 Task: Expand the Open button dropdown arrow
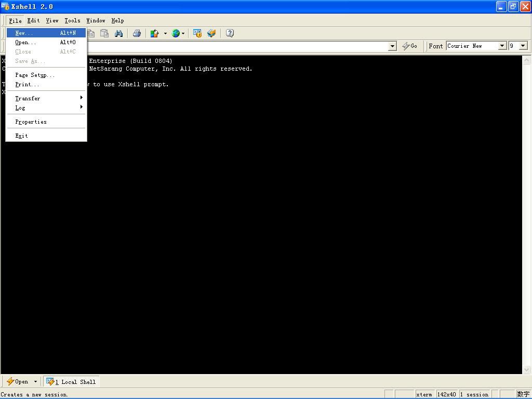click(x=35, y=382)
